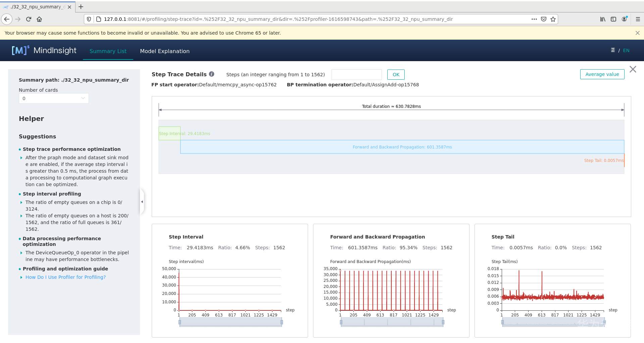
Task: Click the Step Trace Details info icon
Action: pos(211,74)
